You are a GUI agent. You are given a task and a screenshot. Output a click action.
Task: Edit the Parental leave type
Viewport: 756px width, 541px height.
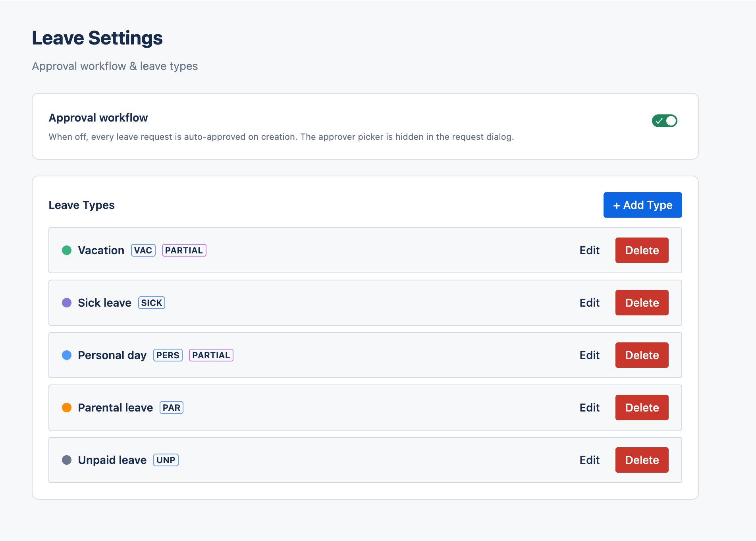[589, 408]
